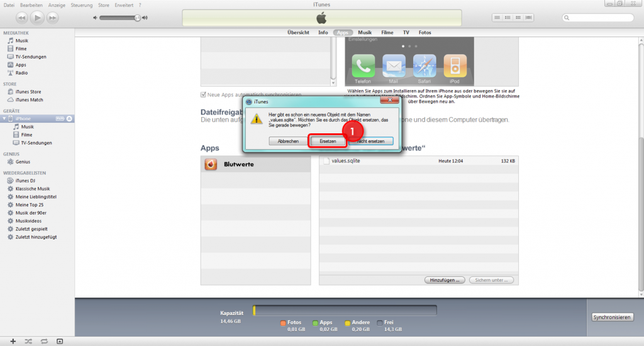This screenshot has height=346, width=644.
Task: Toggle repeat icon at the bottom
Action: 44,341
